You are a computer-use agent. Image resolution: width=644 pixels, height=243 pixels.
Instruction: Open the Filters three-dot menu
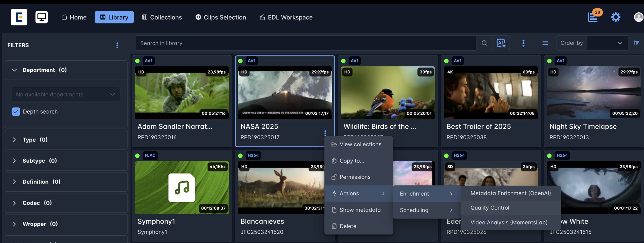[x=117, y=45]
